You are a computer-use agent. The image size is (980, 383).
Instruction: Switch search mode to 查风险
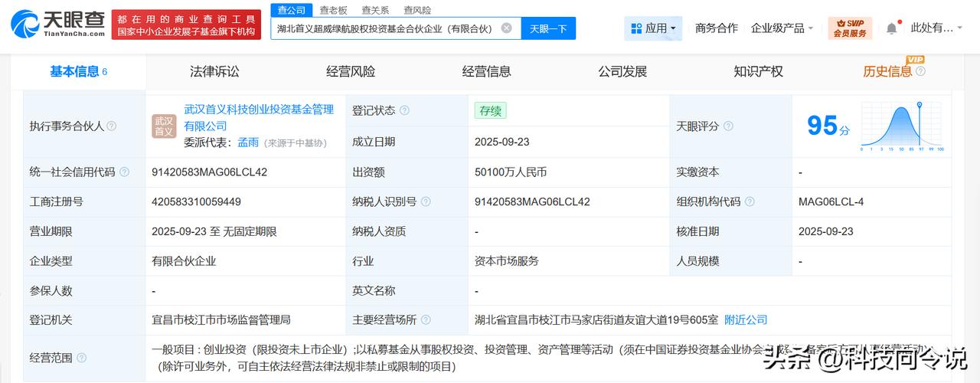point(417,10)
